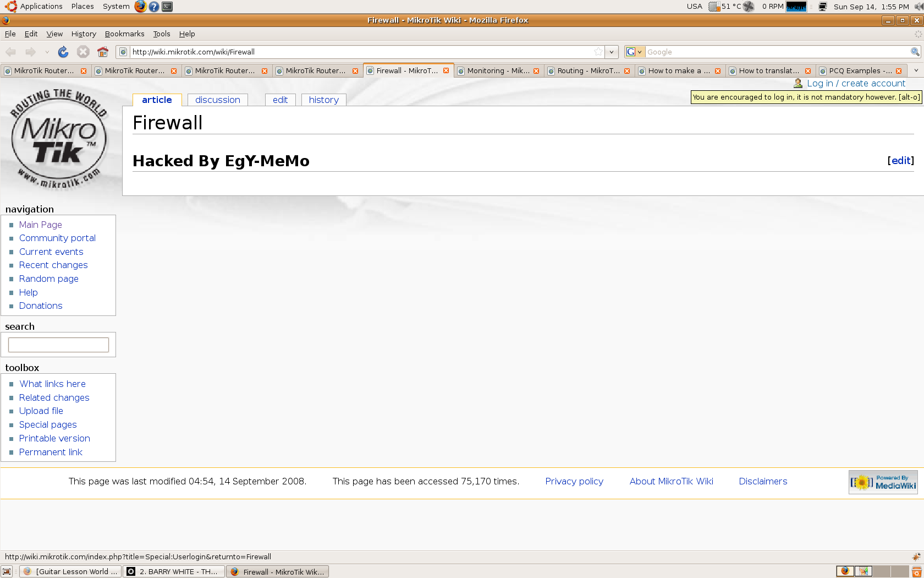Close the Firewall - MikroTik tab
Image resolution: width=924 pixels, height=578 pixels.
(x=446, y=70)
